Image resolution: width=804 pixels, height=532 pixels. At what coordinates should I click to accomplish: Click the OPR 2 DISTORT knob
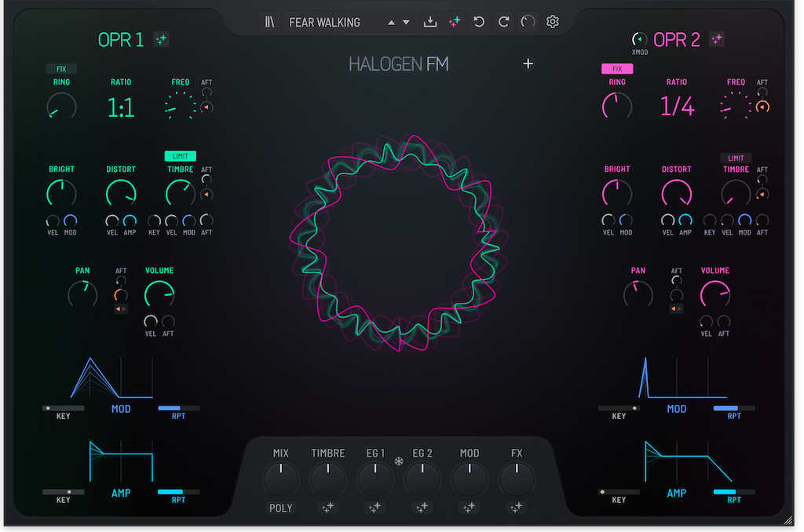point(677,194)
